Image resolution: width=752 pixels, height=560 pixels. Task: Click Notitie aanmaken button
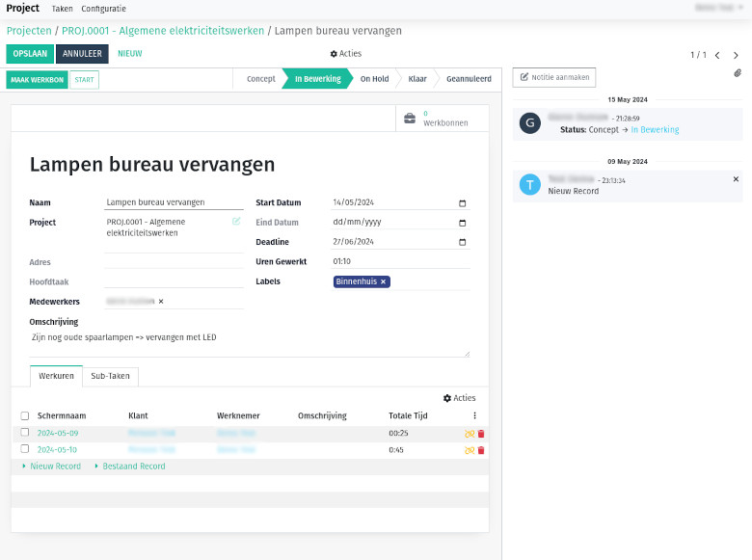(x=554, y=77)
